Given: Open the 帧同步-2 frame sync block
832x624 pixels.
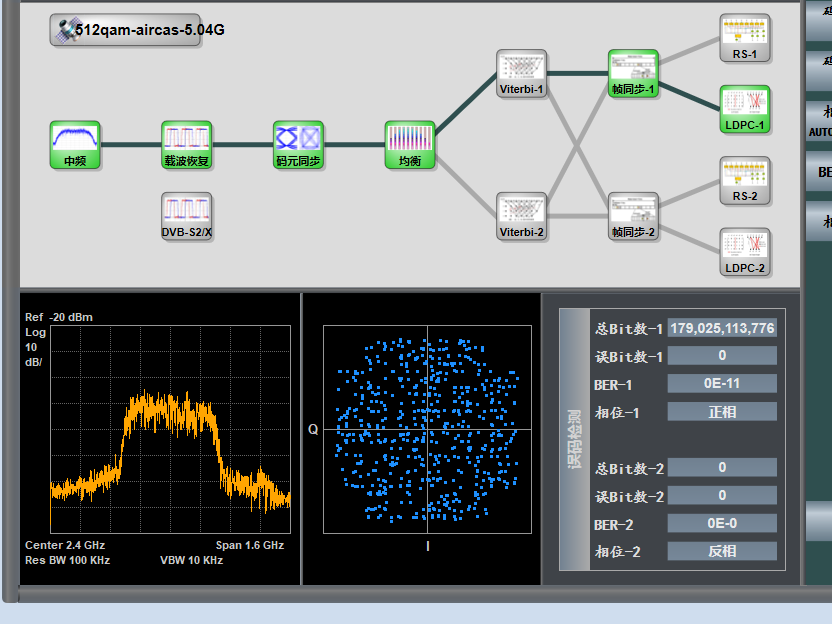Looking at the screenshot, I should click(633, 216).
